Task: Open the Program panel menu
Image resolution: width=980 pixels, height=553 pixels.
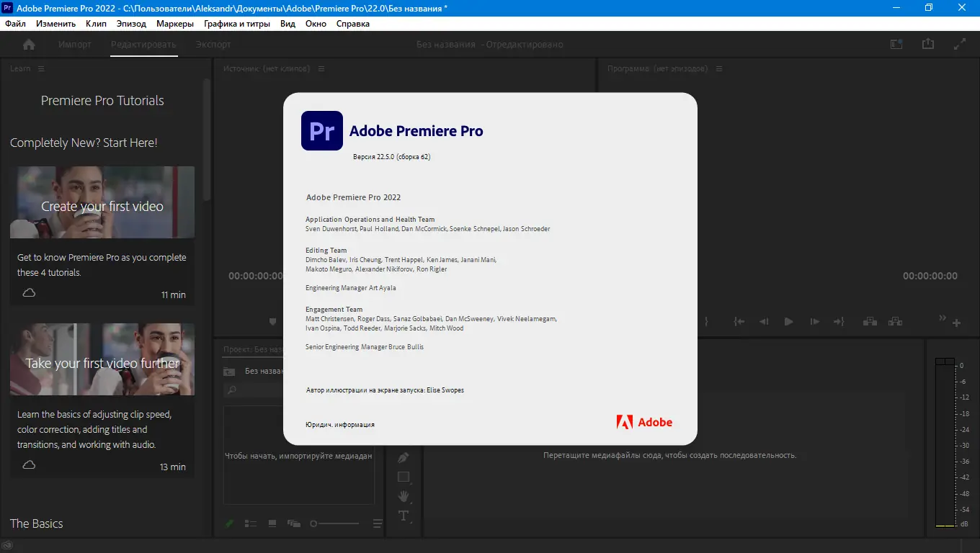Action: point(719,68)
